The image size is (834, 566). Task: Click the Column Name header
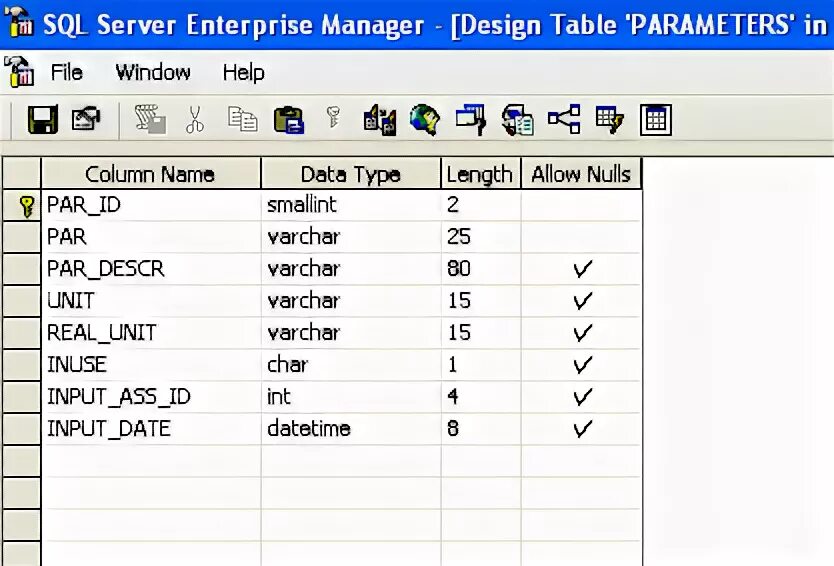[x=151, y=173]
